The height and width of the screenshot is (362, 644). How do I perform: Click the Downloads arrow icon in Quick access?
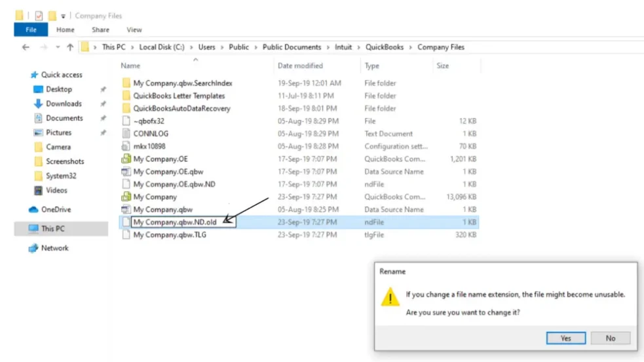[38, 104]
